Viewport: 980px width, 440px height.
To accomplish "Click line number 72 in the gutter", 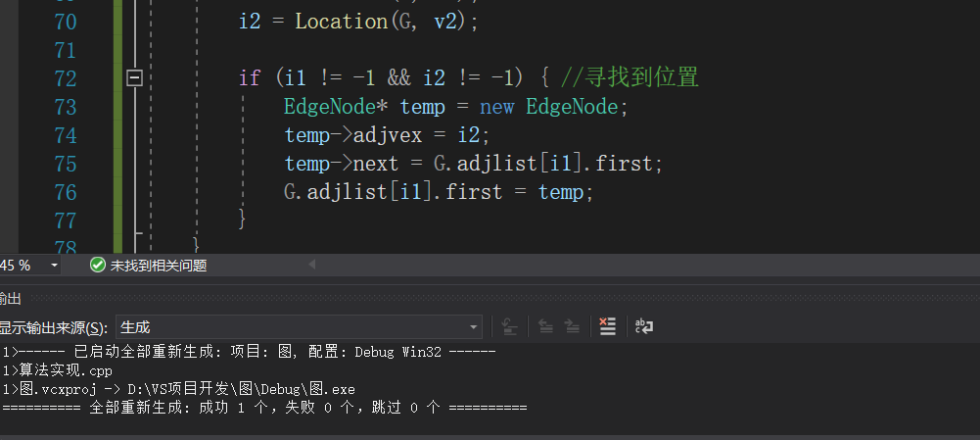I will tap(66, 78).
